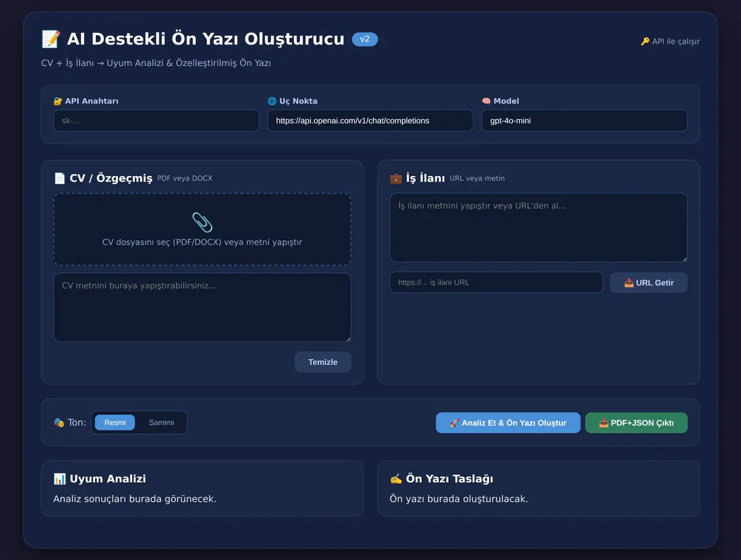
Task: Click the job posting textarea resize handle
Action: (684, 259)
